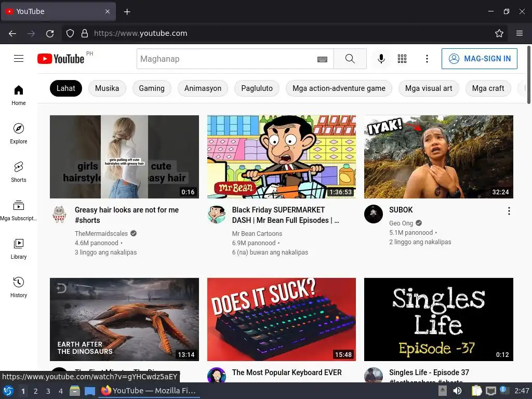This screenshot has width=532, height=399.
Task: Open Shorts in sidebar
Action: pyautogui.click(x=19, y=172)
